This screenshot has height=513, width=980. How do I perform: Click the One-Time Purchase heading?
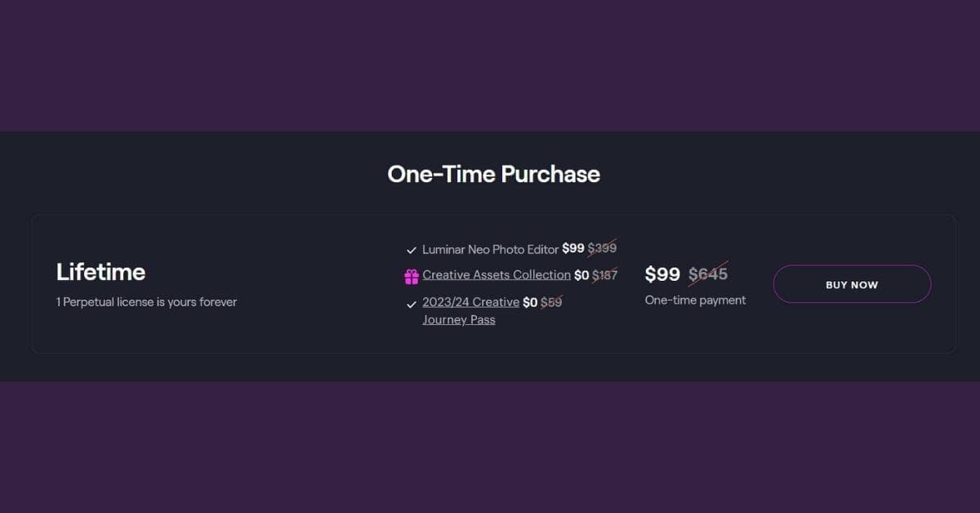point(493,174)
